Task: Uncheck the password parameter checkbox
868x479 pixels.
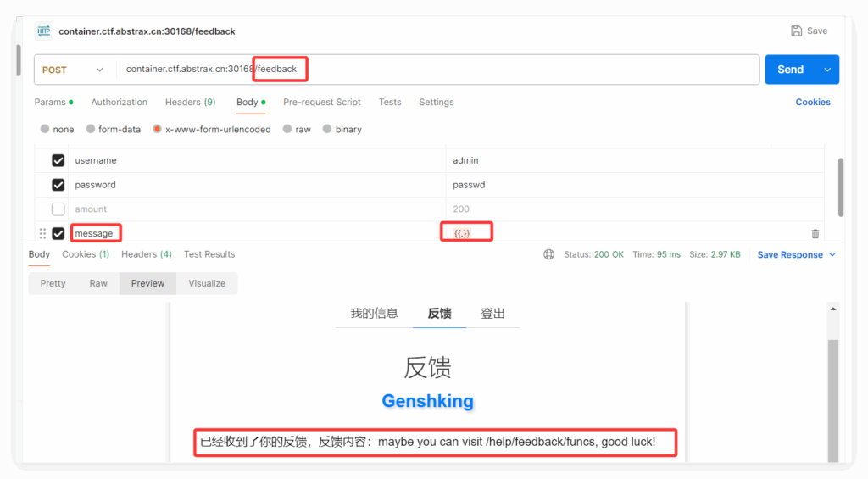Action: click(58, 185)
